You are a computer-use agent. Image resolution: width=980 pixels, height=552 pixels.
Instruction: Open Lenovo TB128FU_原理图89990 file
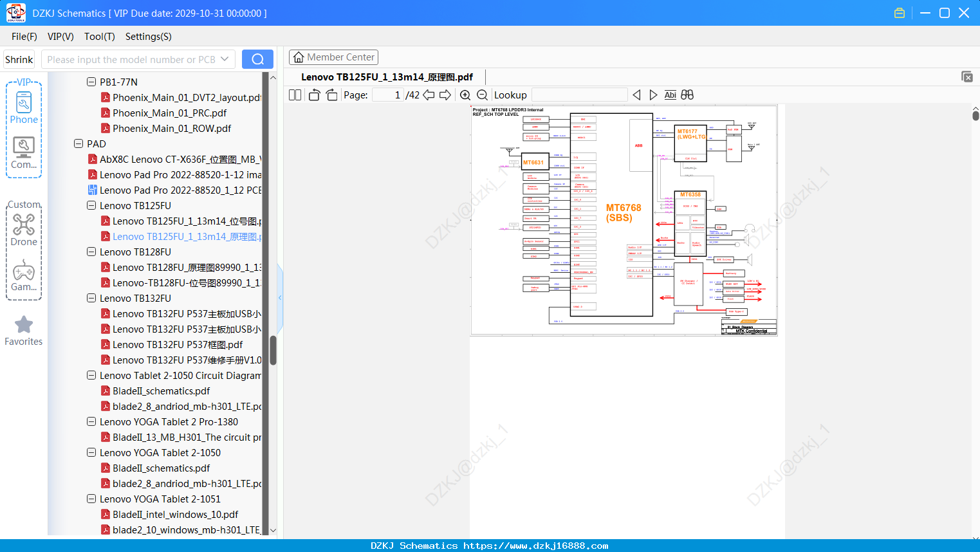point(181,267)
